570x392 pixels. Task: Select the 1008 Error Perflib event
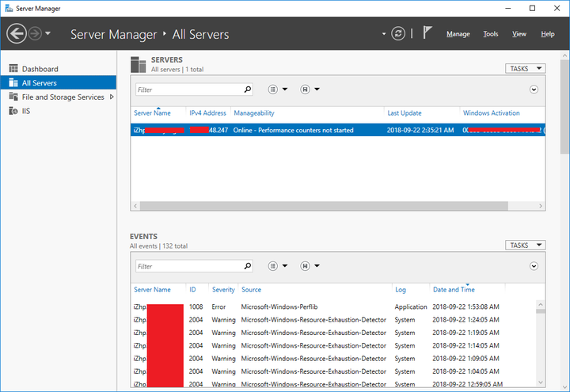(333, 307)
